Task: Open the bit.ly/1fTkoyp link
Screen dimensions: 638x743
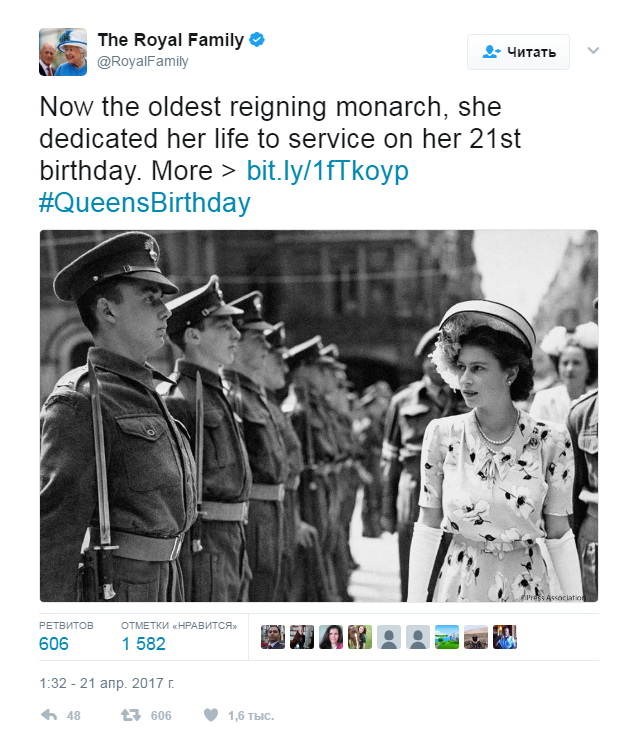Action: pyautogui.click(x=328, y=171)
